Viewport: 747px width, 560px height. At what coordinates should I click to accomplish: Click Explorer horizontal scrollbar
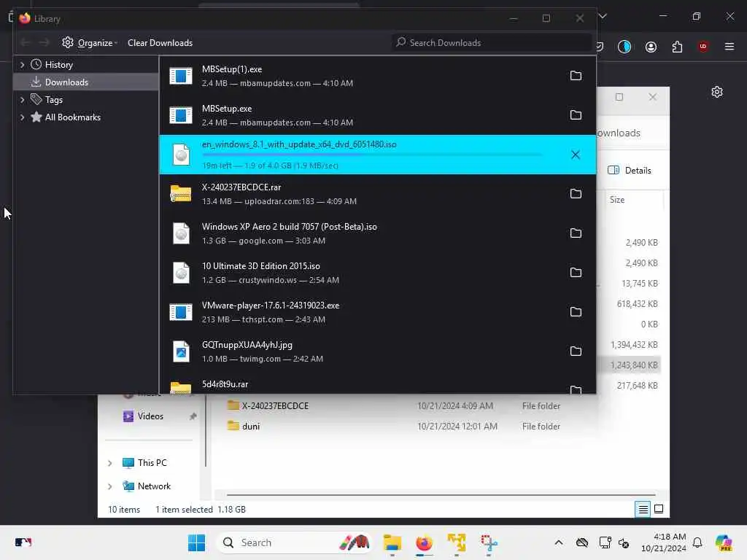tap(441, 495)
